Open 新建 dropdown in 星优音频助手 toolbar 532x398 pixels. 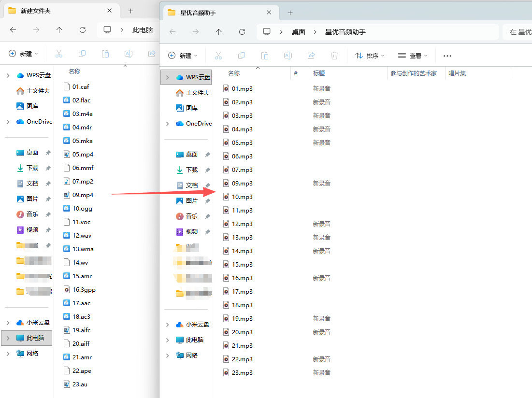[183, 56]
